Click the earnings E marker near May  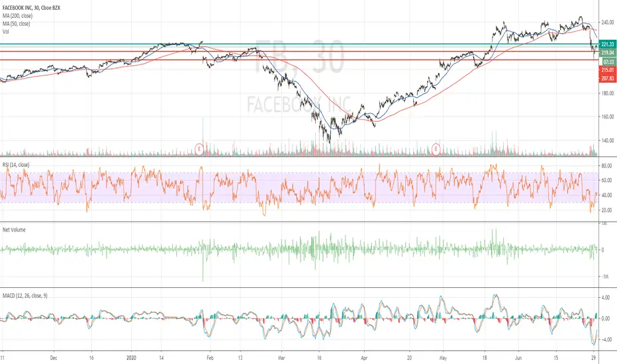[436, 149]
